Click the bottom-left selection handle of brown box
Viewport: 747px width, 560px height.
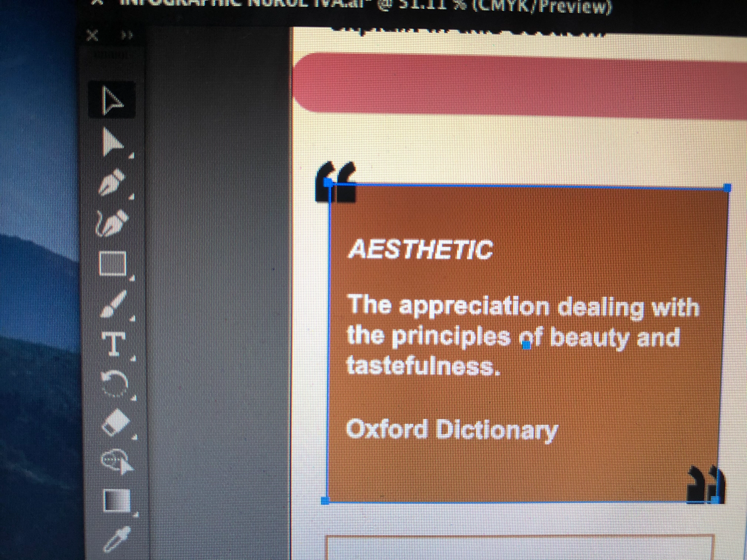pyautogui.click(x=325, y=501)
